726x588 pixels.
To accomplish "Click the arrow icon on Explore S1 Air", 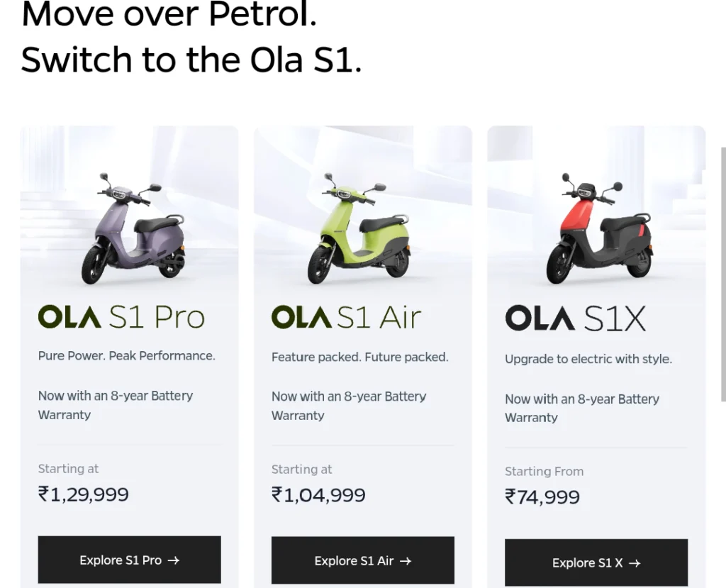I will (406, 561).
